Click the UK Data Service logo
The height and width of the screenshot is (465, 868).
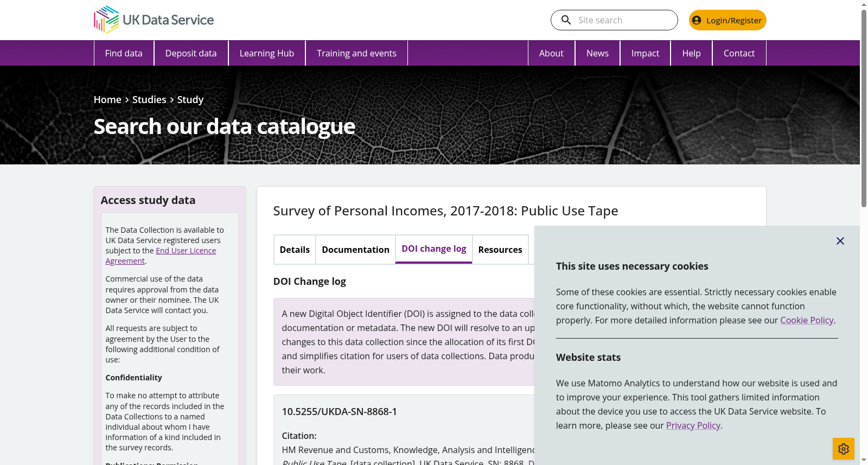[154, 20]
